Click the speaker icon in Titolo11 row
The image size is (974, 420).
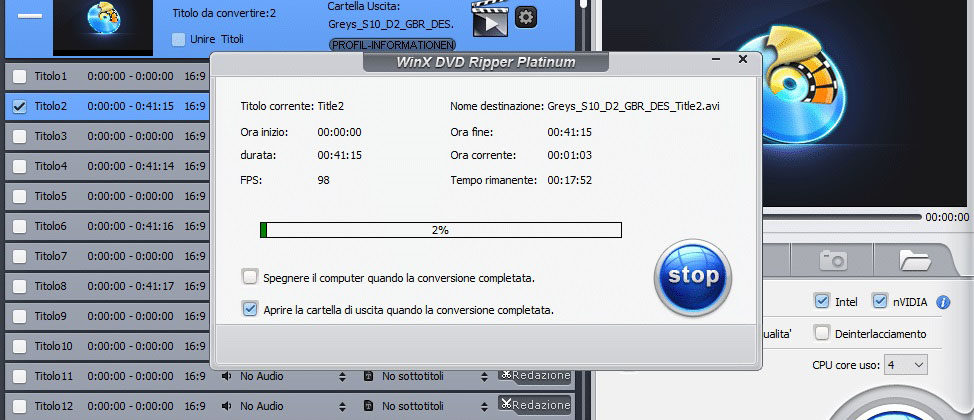tap(227, 377)
